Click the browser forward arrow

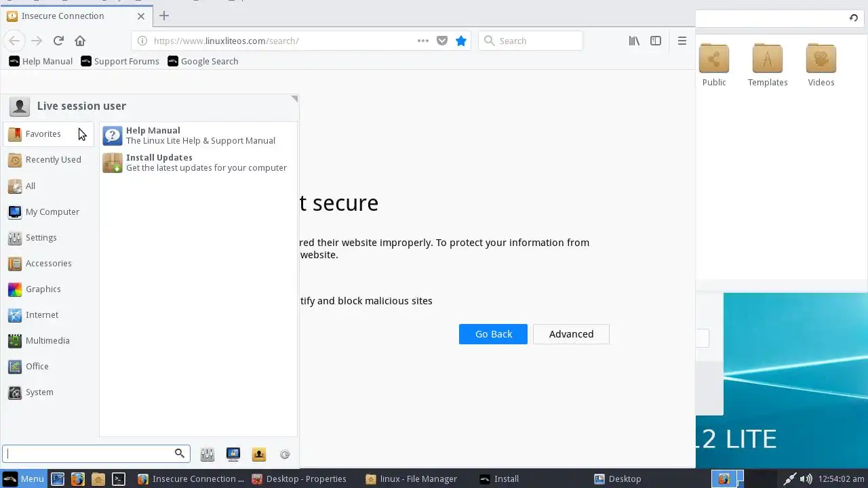tap(37, 41)
